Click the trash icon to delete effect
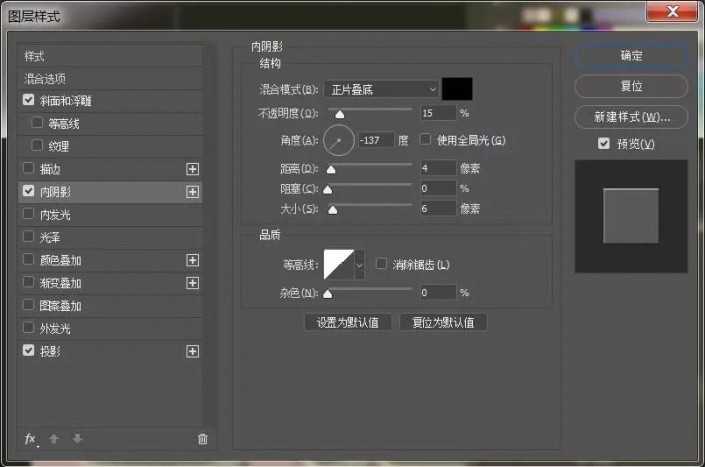The width and height of the screenshot is (705, 467). tap(203, 438)
